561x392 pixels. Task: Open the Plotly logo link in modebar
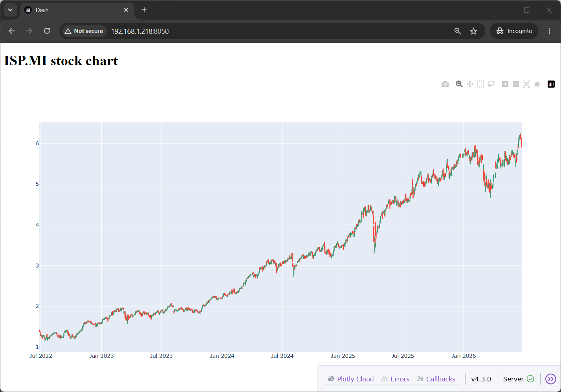(551, 84)
